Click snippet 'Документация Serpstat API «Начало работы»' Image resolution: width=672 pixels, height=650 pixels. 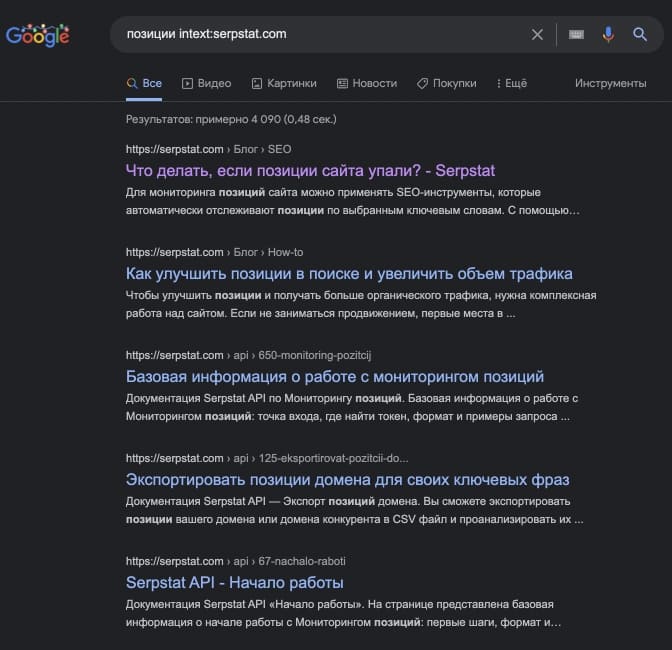[x=343, y=613]
